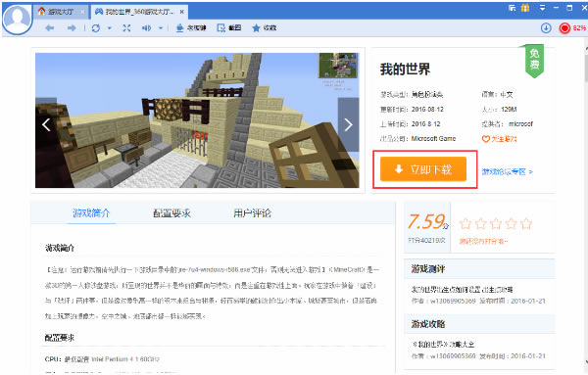Image resolution: width=588 pixels, height=375 pixels.
Task: Open the dropdown arrow beside refresh
Action: (110, 28)
